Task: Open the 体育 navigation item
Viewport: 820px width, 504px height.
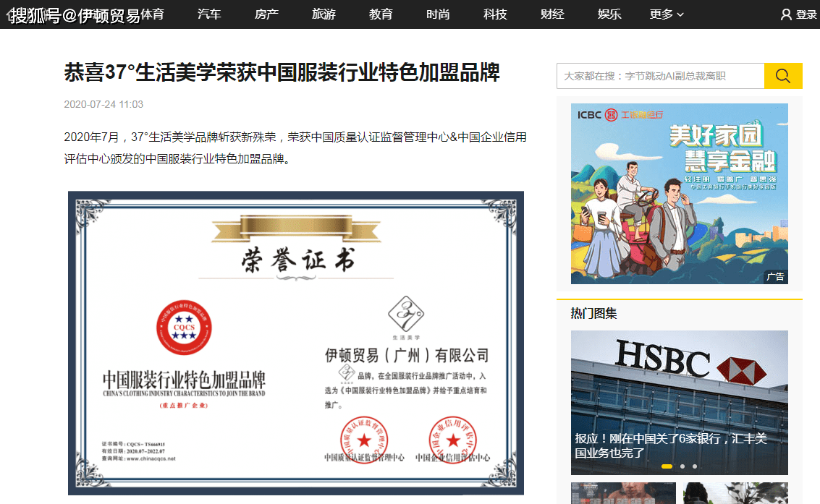Action: click(x=152, y=14)
